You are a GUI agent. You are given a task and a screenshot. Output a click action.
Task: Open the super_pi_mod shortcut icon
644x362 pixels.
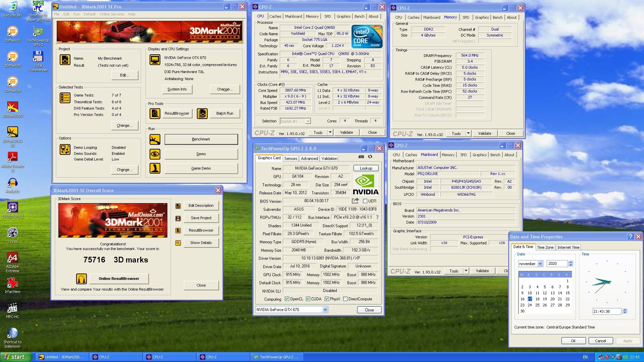pos(38,11)
